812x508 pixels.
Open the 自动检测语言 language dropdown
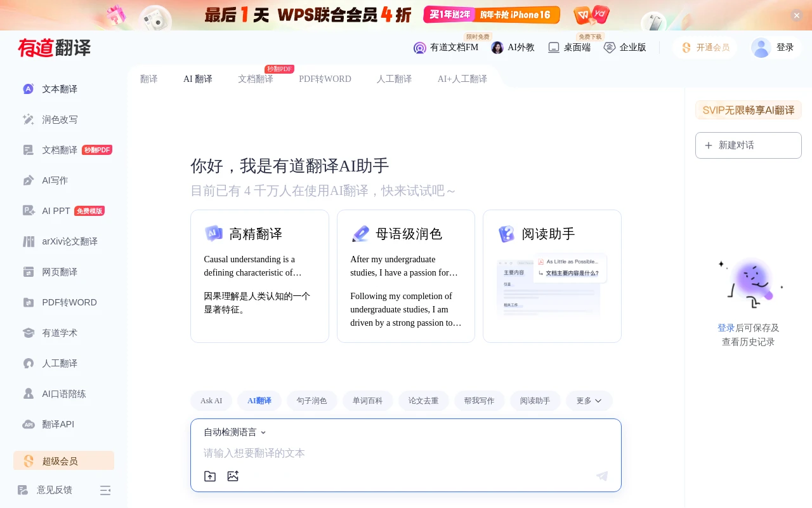coord(234,432)
